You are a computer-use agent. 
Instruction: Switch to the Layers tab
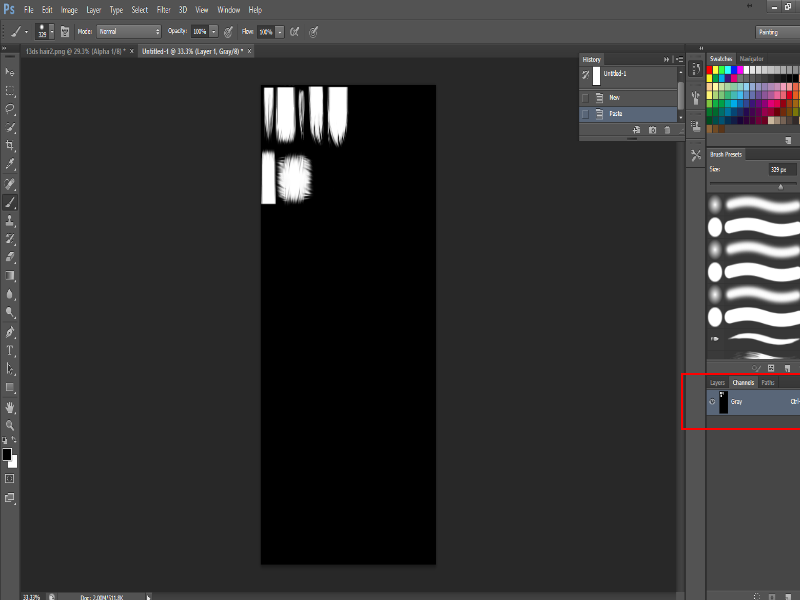tap(717, 382)
